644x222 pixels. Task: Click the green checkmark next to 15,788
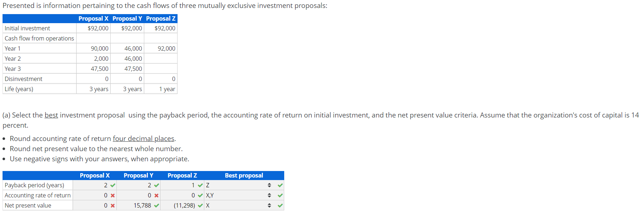click(157, 205)
